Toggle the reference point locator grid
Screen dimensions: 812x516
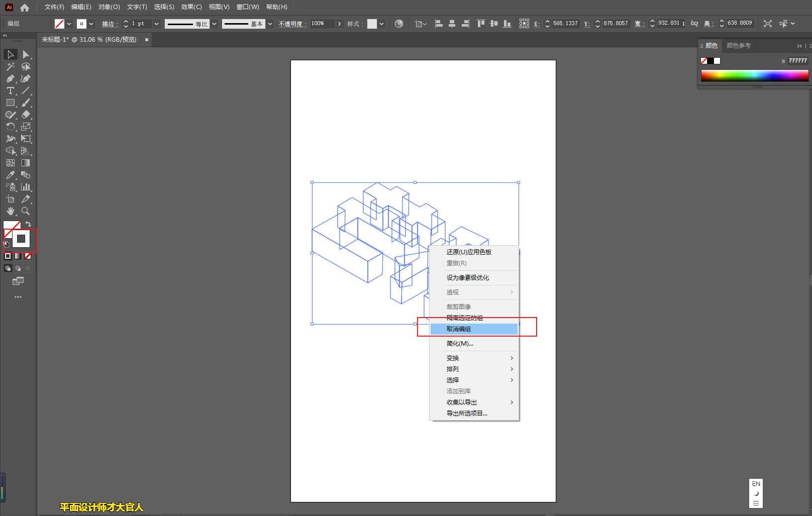click(524, 24)
